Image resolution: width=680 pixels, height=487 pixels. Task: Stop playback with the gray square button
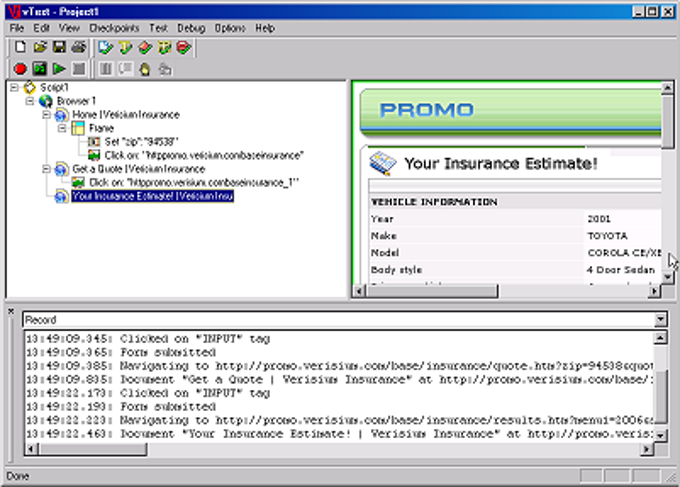click(78, 69)
